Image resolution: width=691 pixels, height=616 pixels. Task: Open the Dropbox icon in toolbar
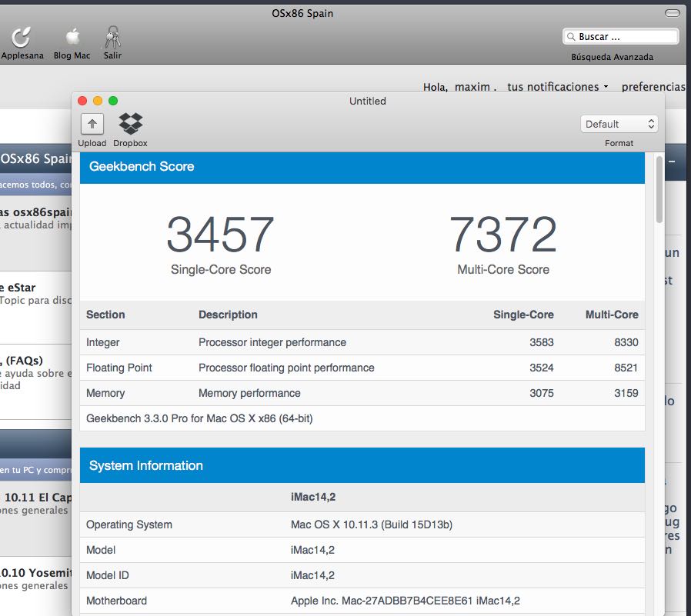131,124
